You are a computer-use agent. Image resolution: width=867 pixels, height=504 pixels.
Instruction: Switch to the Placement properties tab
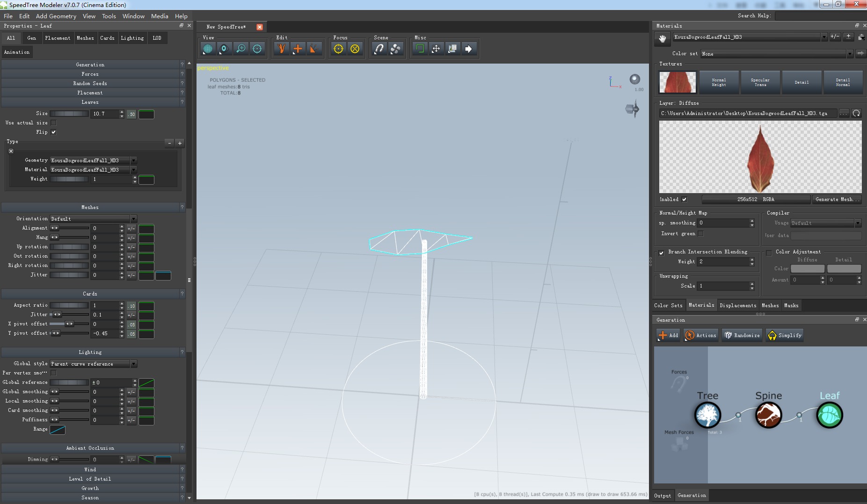tap(58, 38)
